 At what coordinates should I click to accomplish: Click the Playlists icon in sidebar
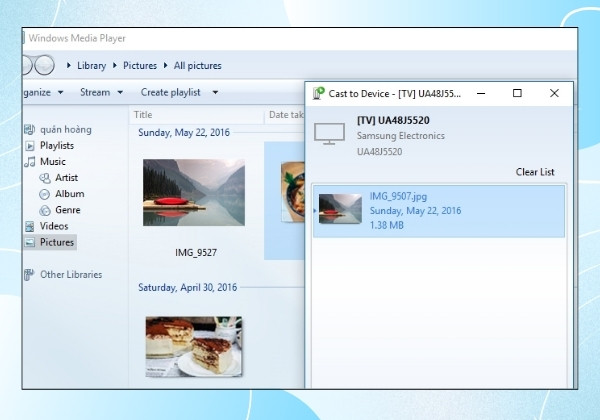(29, 146)
